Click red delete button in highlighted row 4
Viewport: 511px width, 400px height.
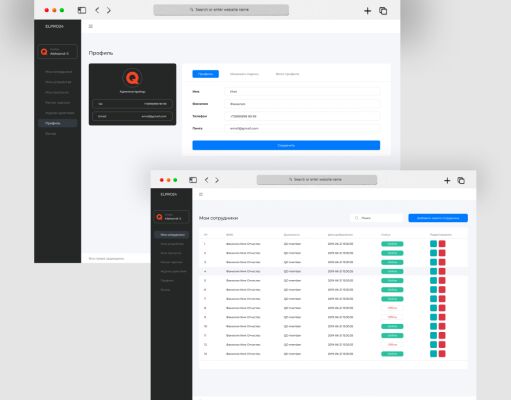coord(442,271)
